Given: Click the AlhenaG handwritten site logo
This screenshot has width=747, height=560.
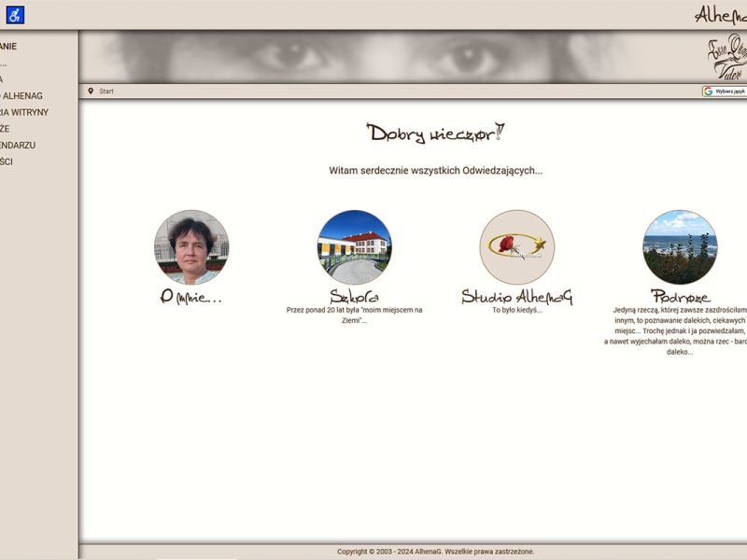Looking at the screenshot, I should tap(720, 15).
